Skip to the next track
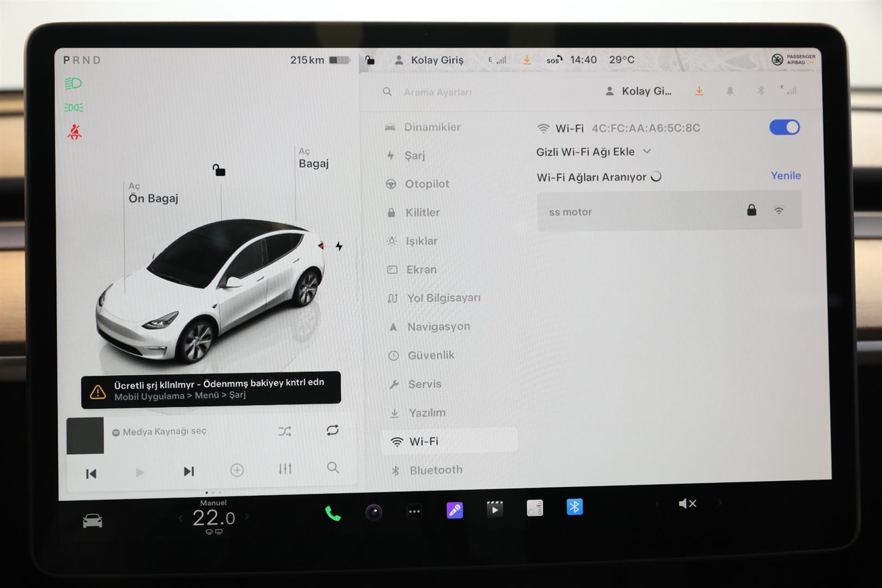 188,471
